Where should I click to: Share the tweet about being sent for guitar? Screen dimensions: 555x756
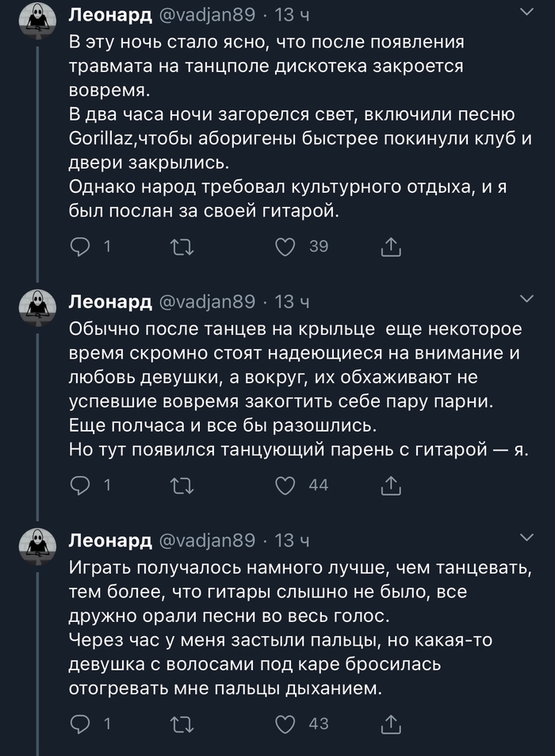[391, 248]
